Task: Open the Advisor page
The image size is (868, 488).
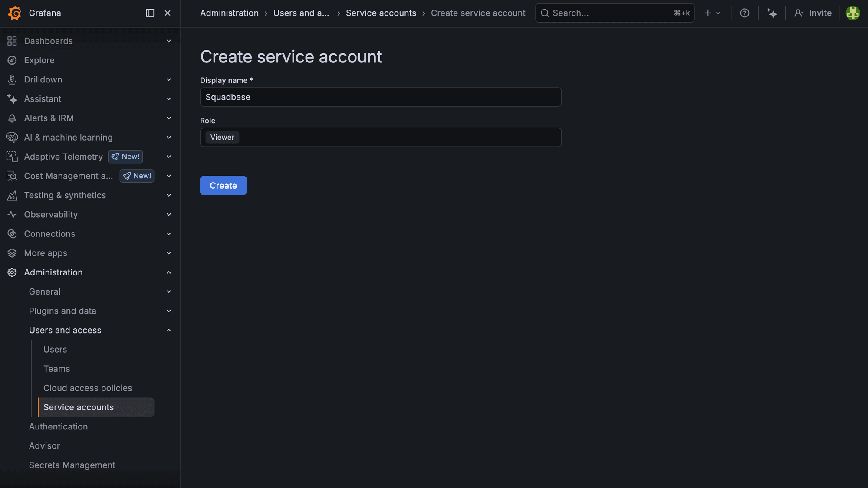Action: pyautogui.click(x=44, y=446)
